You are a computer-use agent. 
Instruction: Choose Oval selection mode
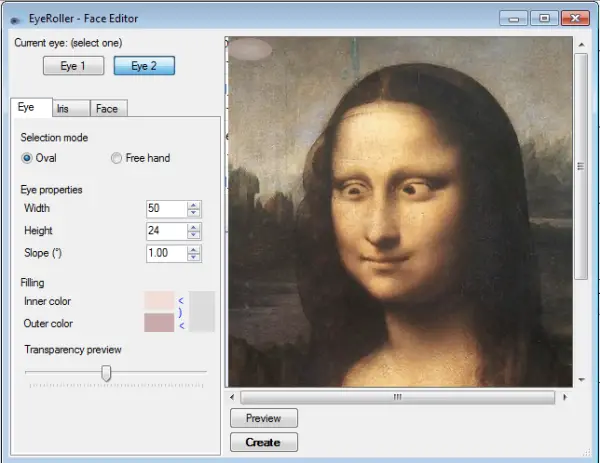(27, 158)
